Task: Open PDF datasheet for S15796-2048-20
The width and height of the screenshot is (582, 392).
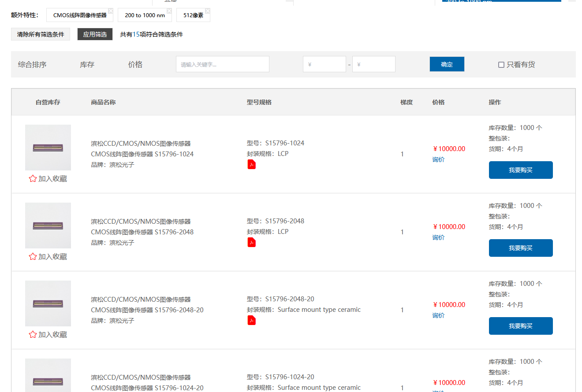Action: coord(251,321)
